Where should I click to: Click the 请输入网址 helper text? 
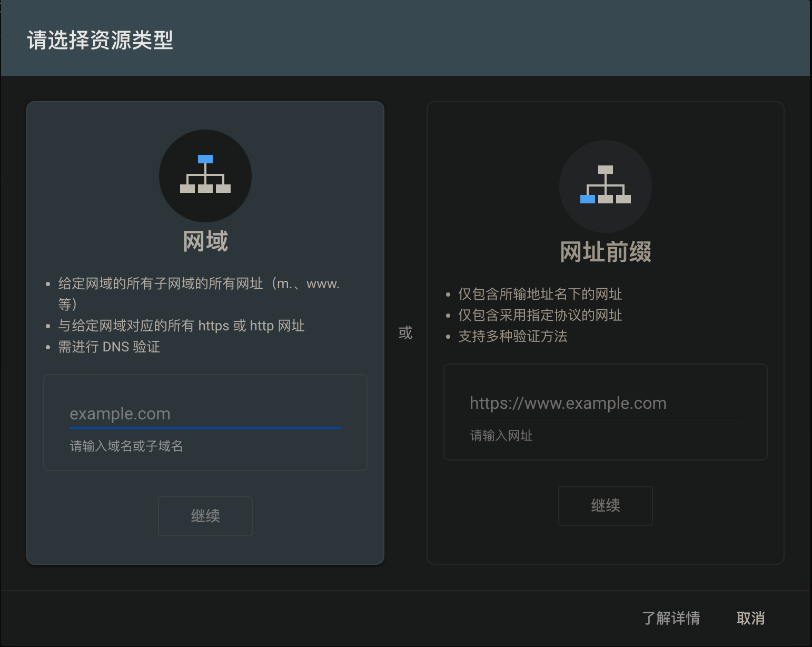coord(501,436)
